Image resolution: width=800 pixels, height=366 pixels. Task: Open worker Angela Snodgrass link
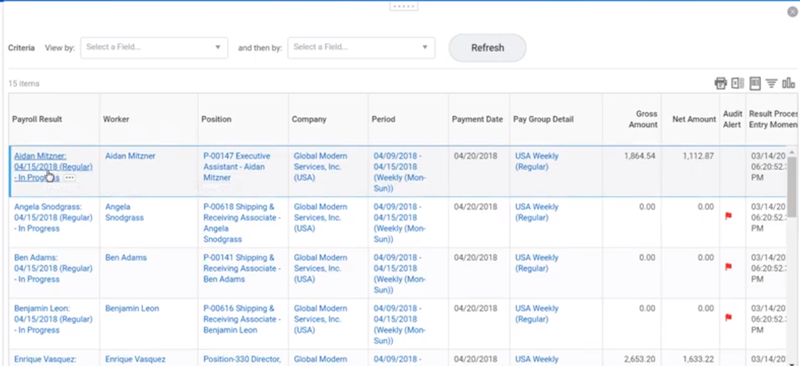[124, 212]
